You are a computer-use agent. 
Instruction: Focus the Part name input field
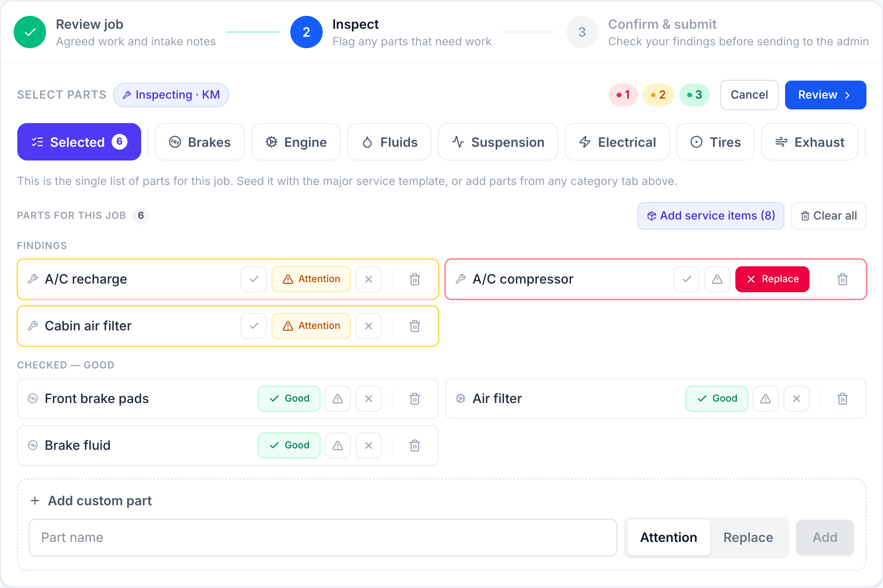[323, 538]
